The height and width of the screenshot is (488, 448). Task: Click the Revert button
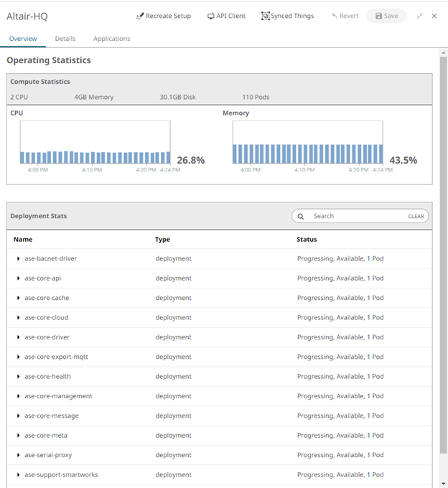coord(345,16)
